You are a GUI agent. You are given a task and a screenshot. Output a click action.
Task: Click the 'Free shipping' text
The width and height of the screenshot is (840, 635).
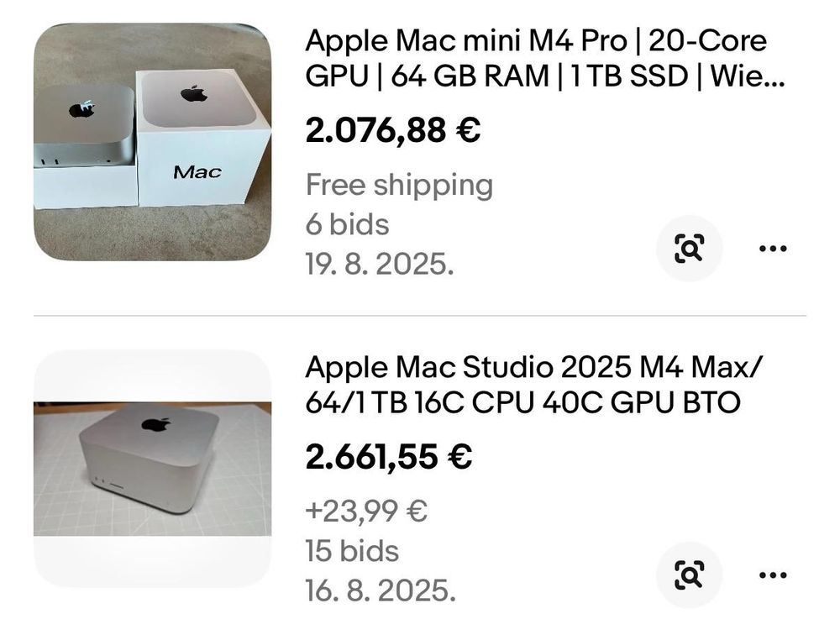tap(399, 185)
